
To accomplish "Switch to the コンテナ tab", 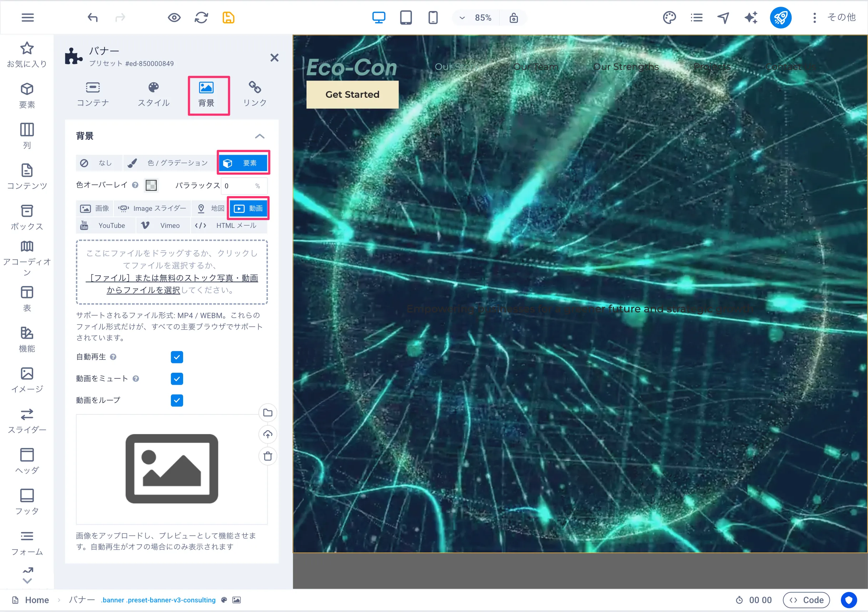I will [x=93, y=95].
